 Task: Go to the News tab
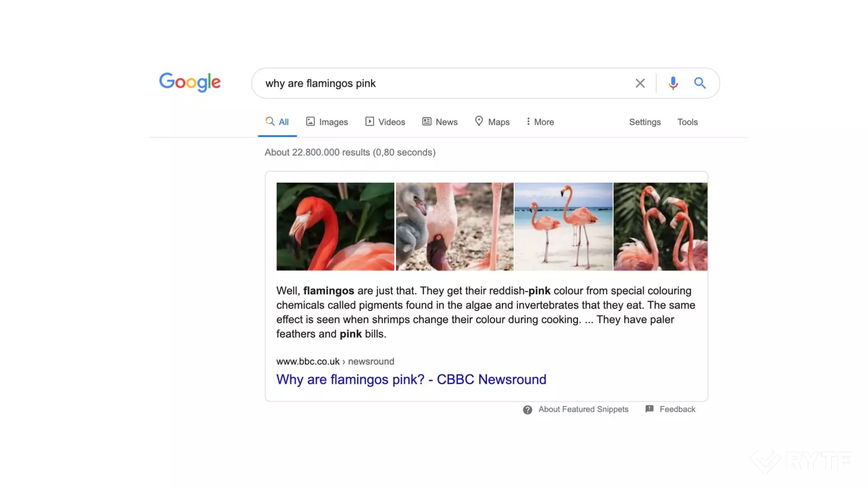pyautogui.click(x=440, y=122)
